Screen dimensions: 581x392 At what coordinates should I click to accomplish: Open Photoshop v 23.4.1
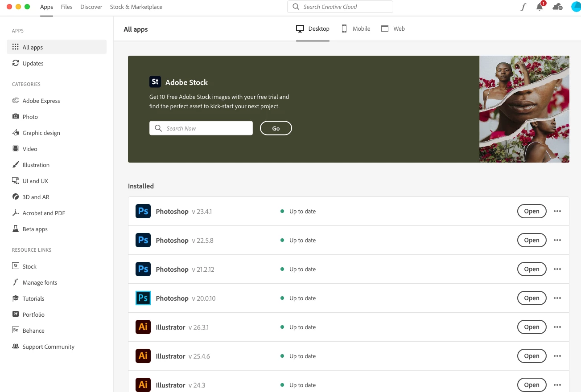click(532, 211)
